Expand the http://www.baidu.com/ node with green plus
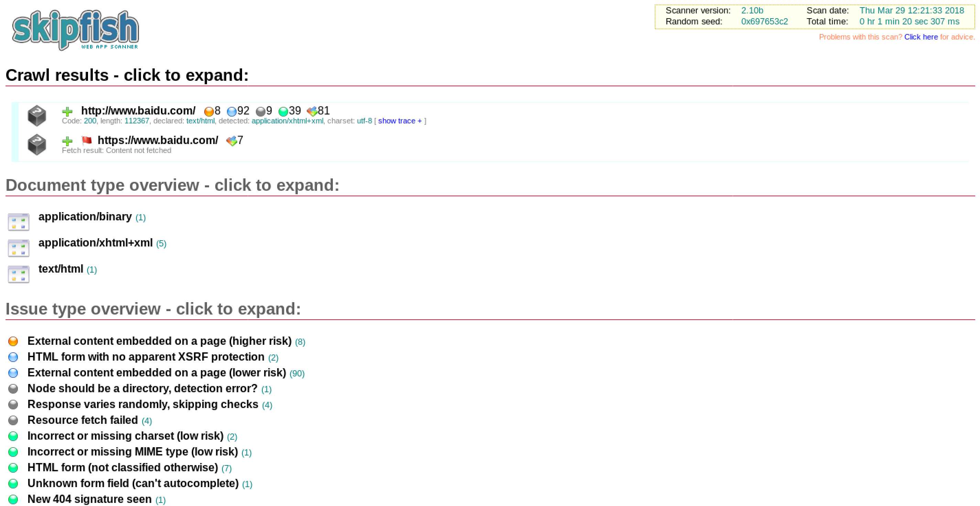 tap(67, 111)
